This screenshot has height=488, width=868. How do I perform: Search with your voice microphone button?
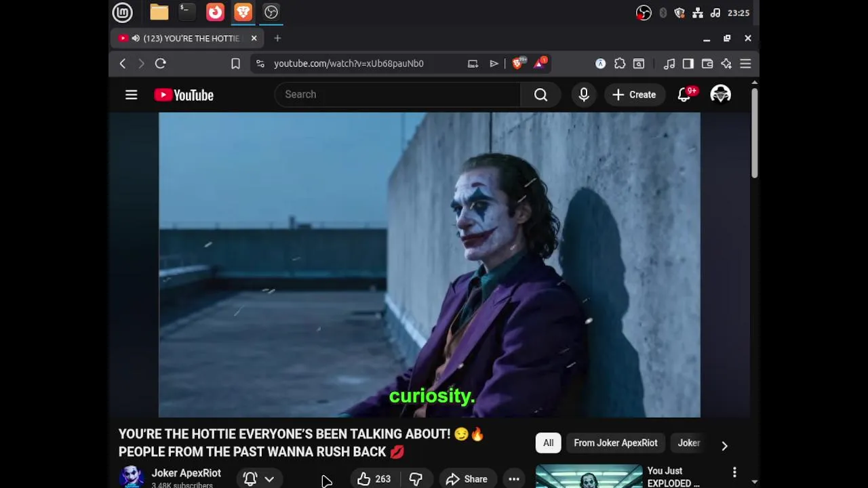pyautogui.click(x=584, y=94)
